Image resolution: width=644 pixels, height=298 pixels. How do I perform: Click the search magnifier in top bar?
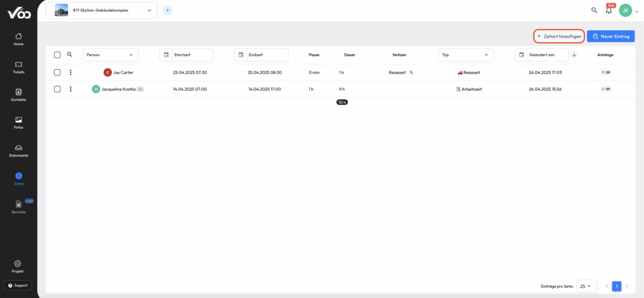(594, 11)
